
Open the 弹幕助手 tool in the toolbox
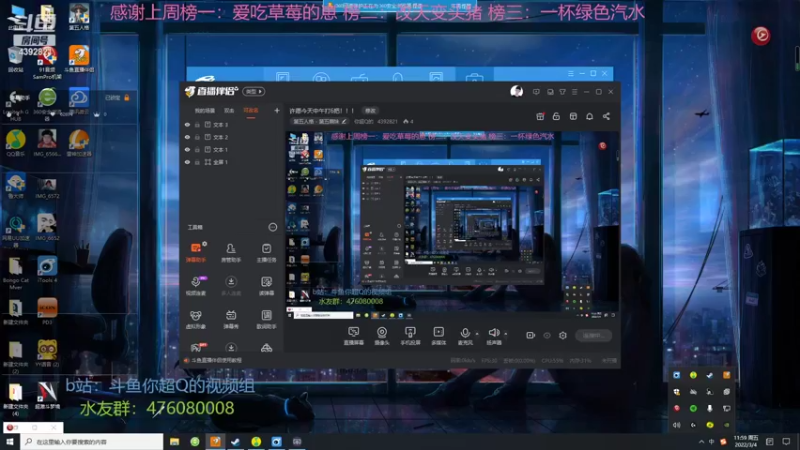(x=196, y=252)
